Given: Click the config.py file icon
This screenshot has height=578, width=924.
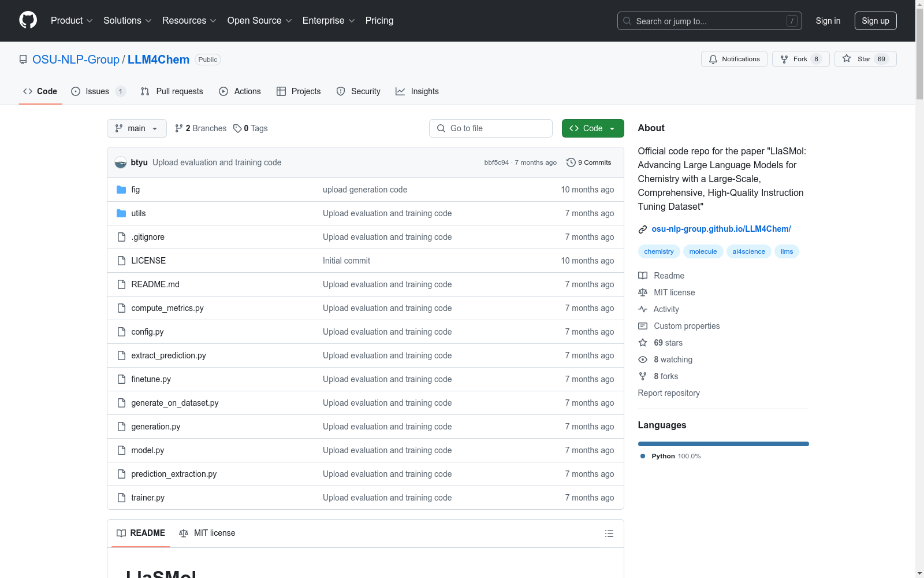Looking at the screenshot, I should pos(121,332).
